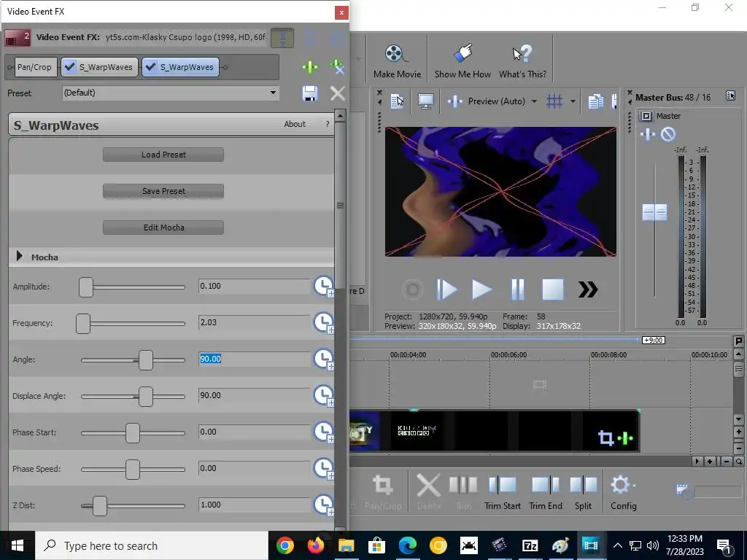Viewport: 747px width, 560px height.
Task: Open the Overlays dropdown arrow
Action: 573,101
